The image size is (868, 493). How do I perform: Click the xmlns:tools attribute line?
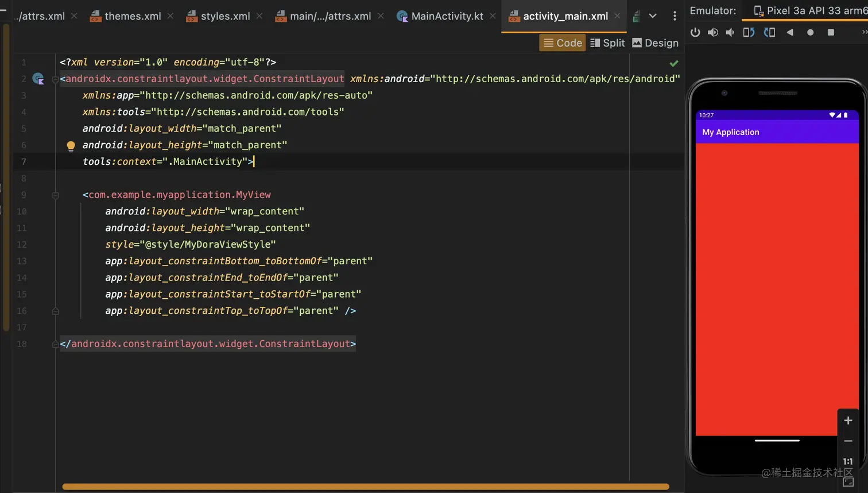coord(213,112)
